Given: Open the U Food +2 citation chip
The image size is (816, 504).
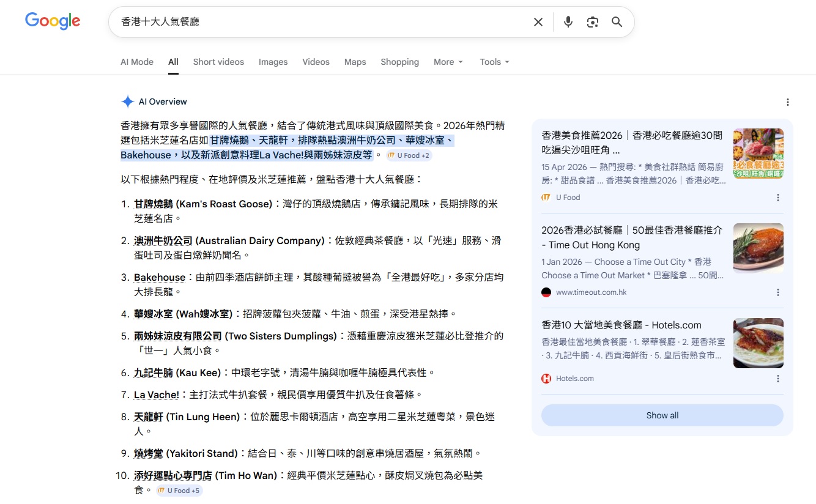Looking at the screenshot, I should [x=409, y=155].
